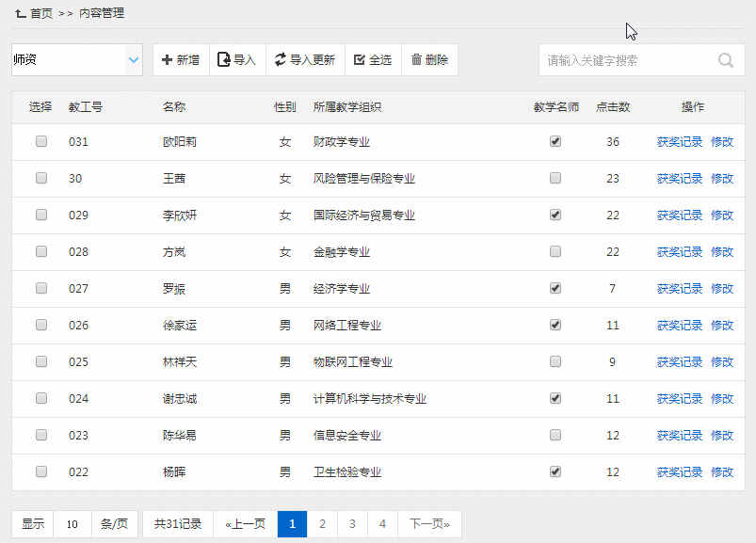
Task: Tick the selection checkbox for 杨晖
Action: click(41, 471)
